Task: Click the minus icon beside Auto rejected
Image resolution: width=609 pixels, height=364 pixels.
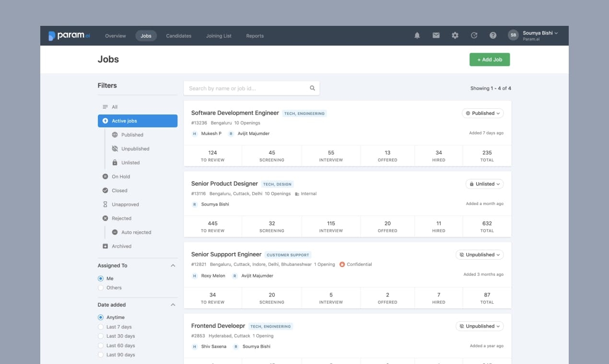Action: [115, 232]
